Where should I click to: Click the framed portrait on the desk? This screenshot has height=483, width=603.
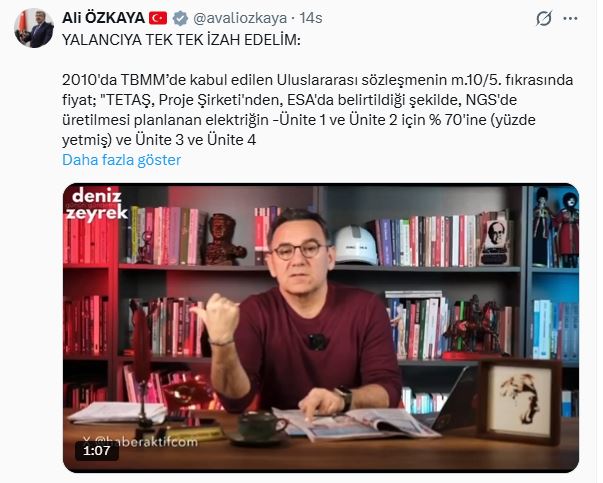click(520, 402)
